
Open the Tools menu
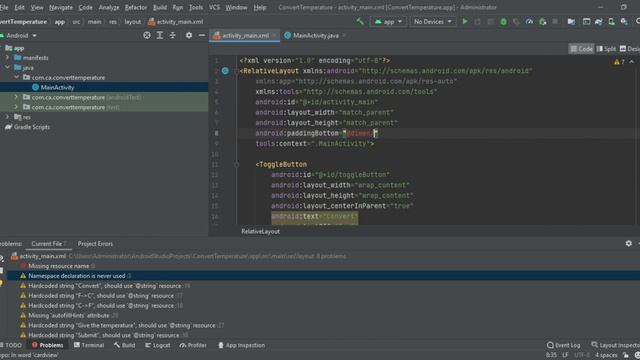pos(196,7)
